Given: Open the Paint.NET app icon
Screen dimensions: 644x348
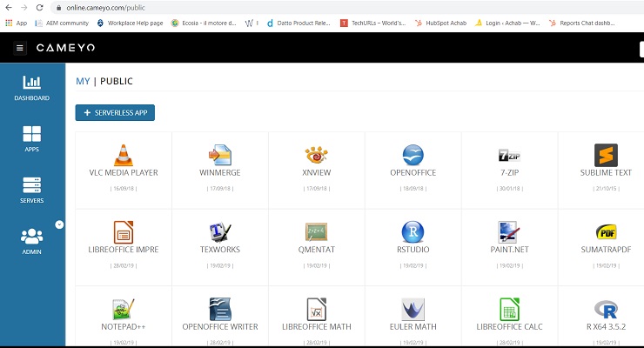Looking at the screenshot, I should (509, 231).
